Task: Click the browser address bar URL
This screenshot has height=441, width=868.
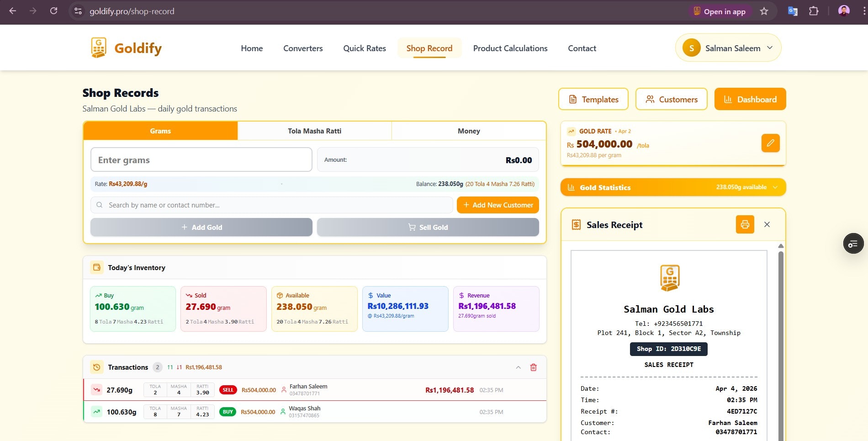Action: [132, 11]
